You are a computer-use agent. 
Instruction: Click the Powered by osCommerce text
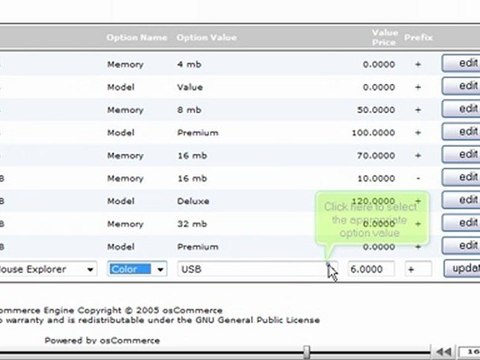[x=102, y=340]
